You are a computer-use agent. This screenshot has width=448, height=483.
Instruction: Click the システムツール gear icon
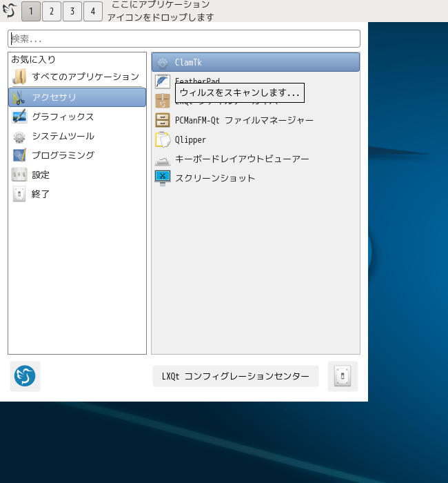(x=19, y=137)
